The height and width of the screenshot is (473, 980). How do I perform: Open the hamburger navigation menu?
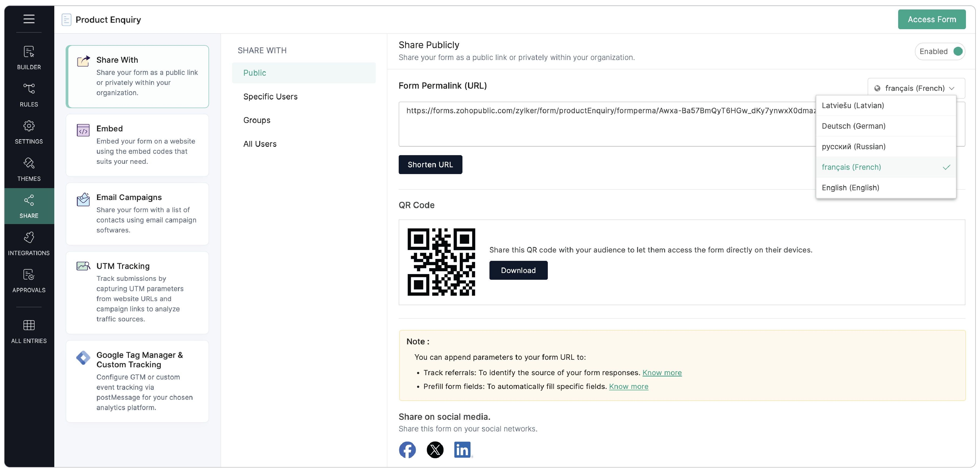(x=29, y=19)
